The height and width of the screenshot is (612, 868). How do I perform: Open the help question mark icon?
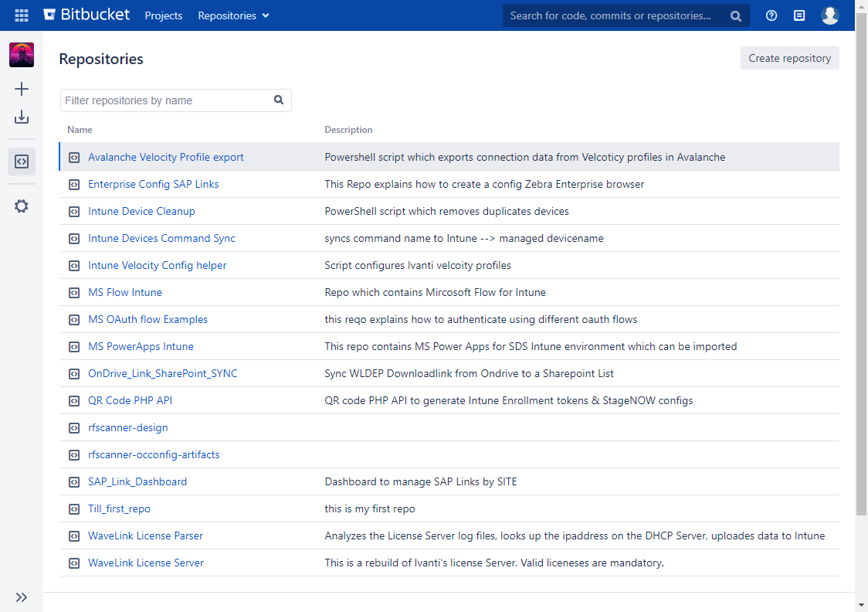coord(771,15)
